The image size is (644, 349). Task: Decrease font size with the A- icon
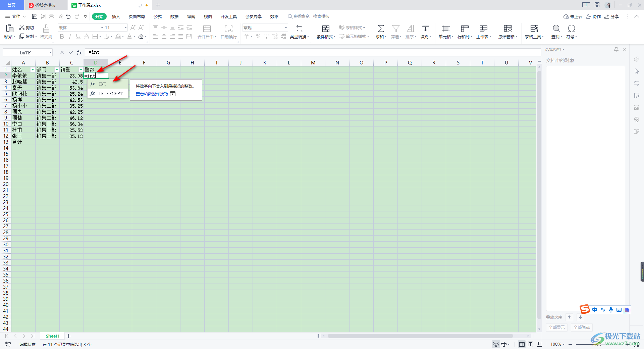pos(141,28)
